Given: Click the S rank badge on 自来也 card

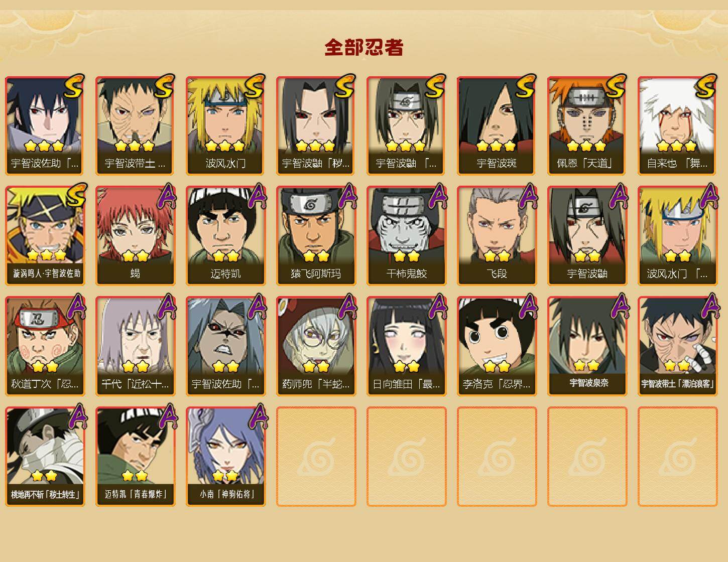Looking at the screenshot, I should 706,86.
